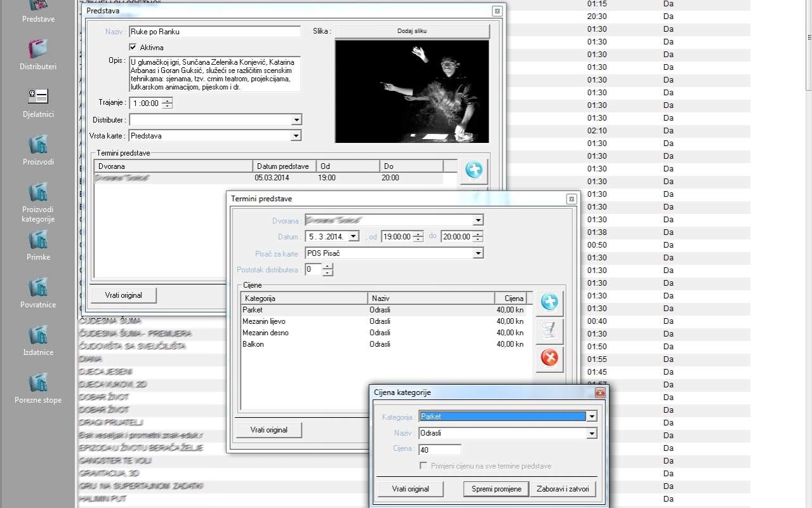Open the Pisač za karte dropdown
812x508 pixels.
pos(478,253)
